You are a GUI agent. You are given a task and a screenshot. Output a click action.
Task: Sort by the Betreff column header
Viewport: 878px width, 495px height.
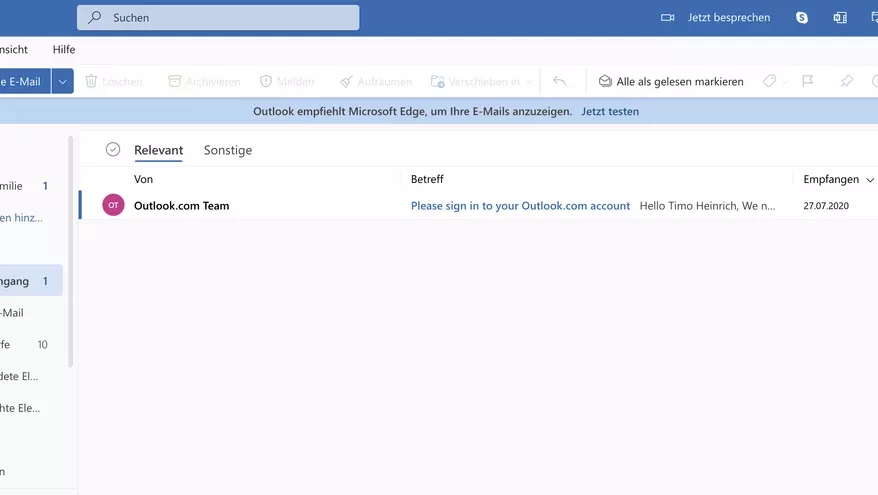point(427,179)
